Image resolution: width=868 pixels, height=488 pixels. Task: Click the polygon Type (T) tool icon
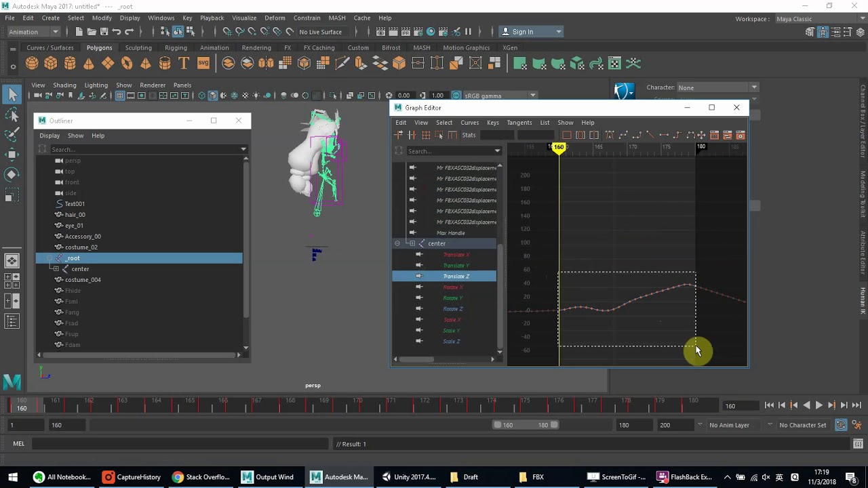184,64
